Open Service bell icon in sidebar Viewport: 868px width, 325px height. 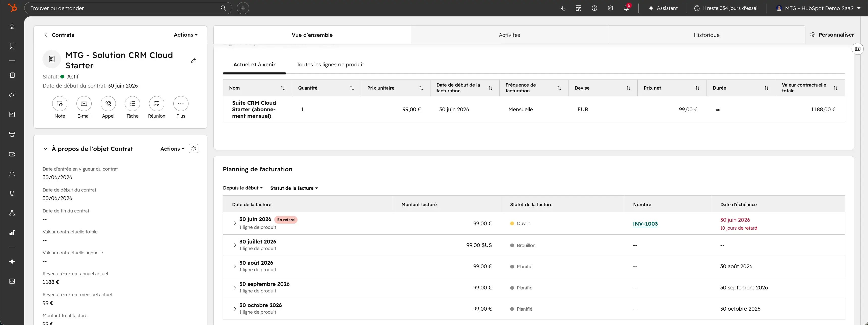point(12,174)
